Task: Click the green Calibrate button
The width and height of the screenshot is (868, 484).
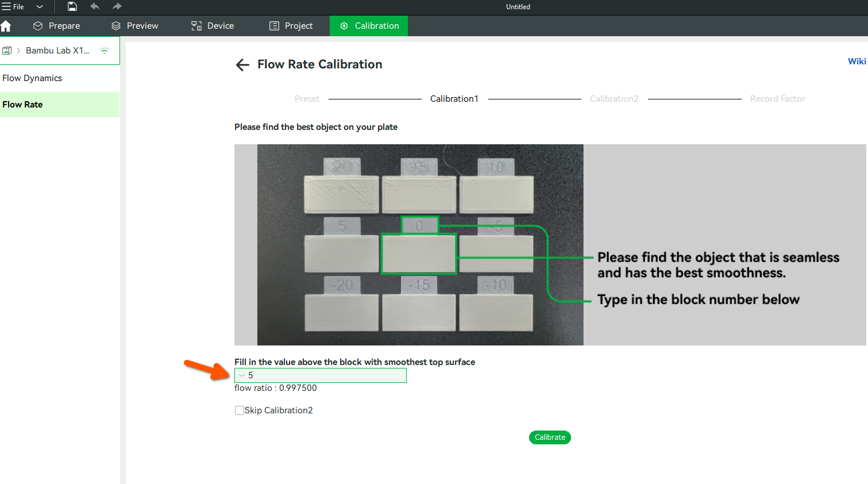Action: (550, 437)
